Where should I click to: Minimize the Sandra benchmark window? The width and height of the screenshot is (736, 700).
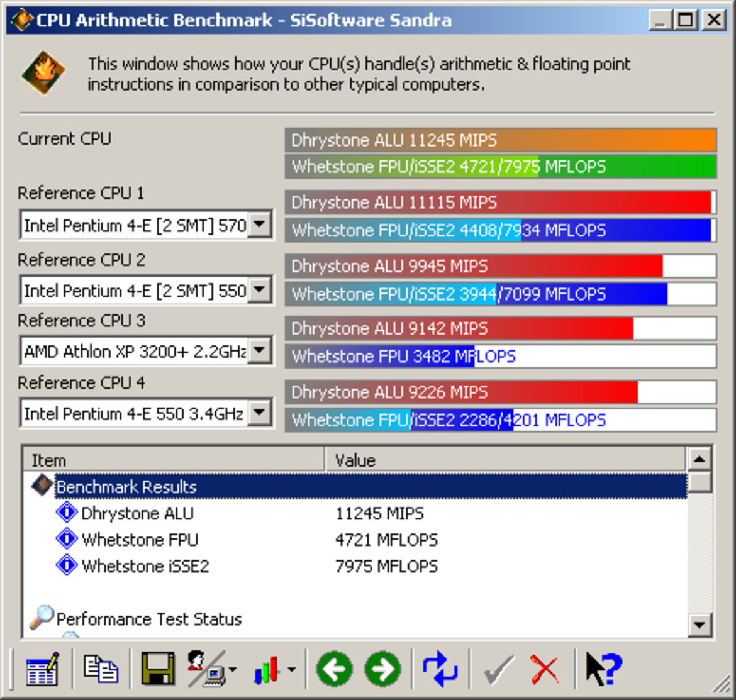tap(660, 20)
